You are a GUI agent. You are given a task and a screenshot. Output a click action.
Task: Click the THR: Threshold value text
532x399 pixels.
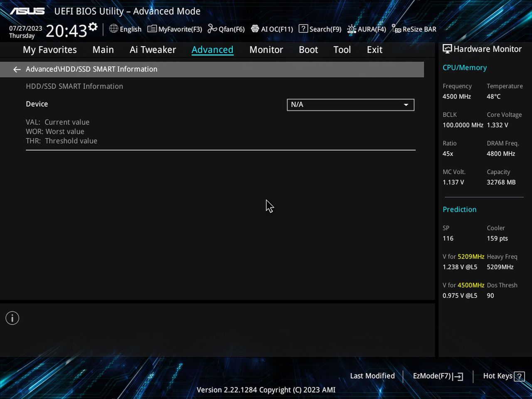coord(62,141)
